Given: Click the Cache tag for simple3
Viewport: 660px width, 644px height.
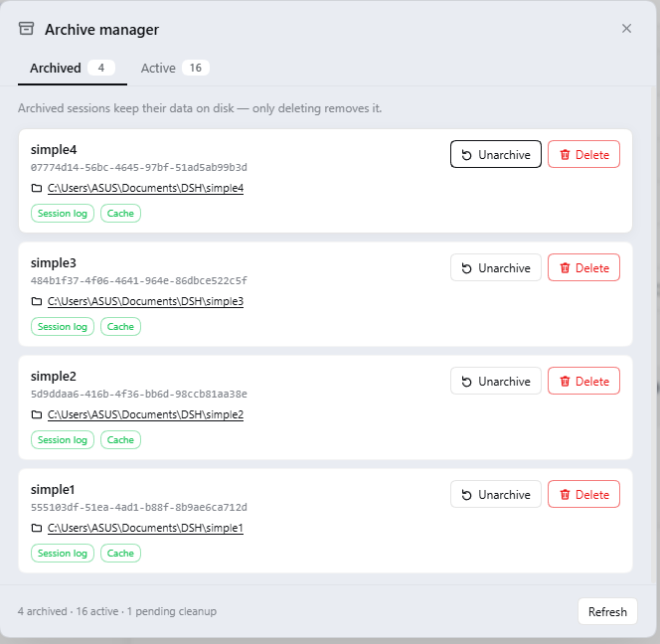Looking at the screenshot, I should (120, 327).
